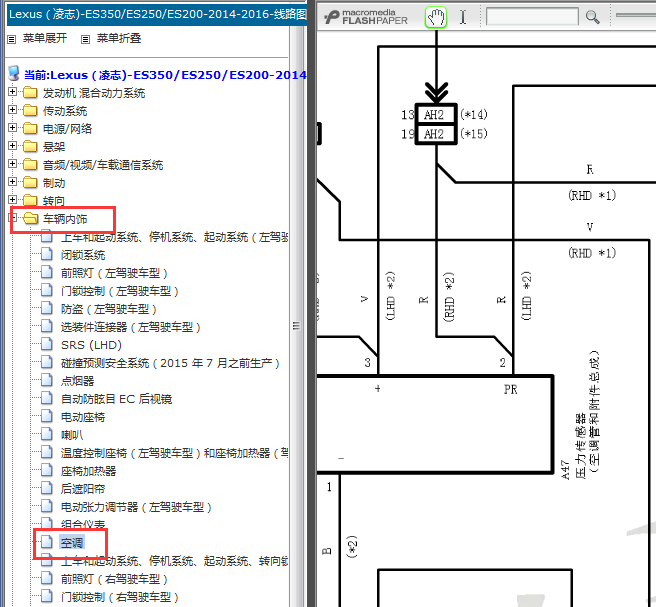
Task: Open the current Lexus ES350 root link
Action: click(x=165, y=75)
